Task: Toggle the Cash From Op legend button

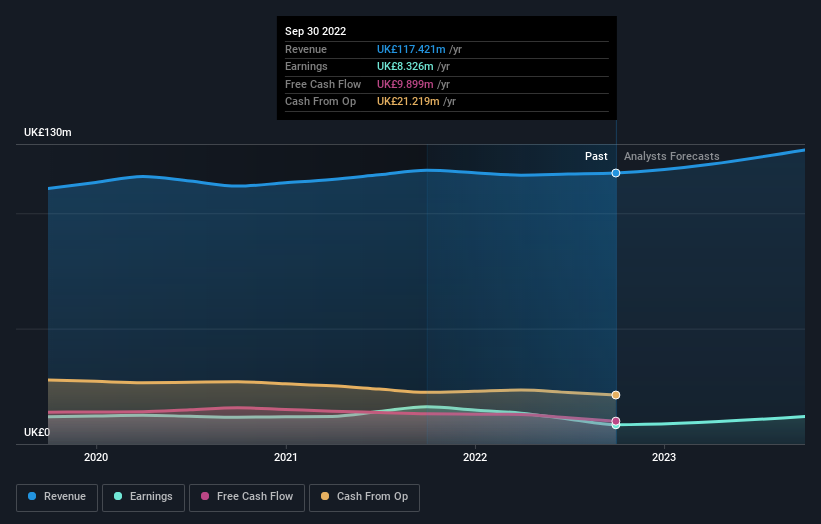Action: tap(364, 497)
